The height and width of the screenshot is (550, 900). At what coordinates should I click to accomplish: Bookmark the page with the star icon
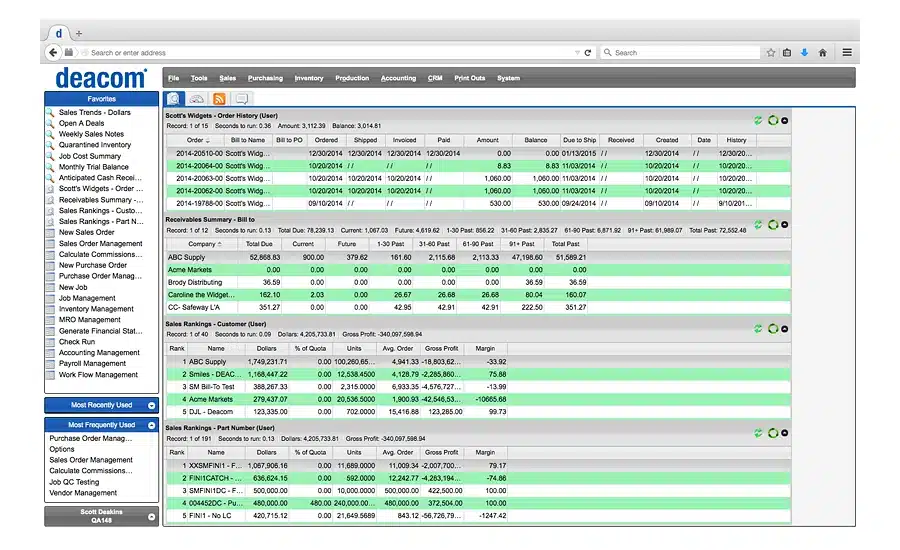(x=771, y=53)
